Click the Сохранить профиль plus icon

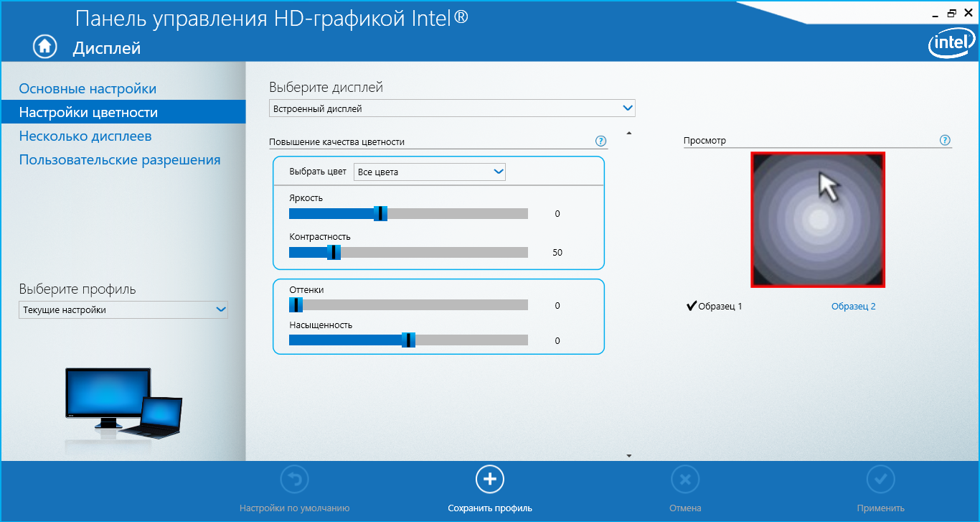click(490, 479)
